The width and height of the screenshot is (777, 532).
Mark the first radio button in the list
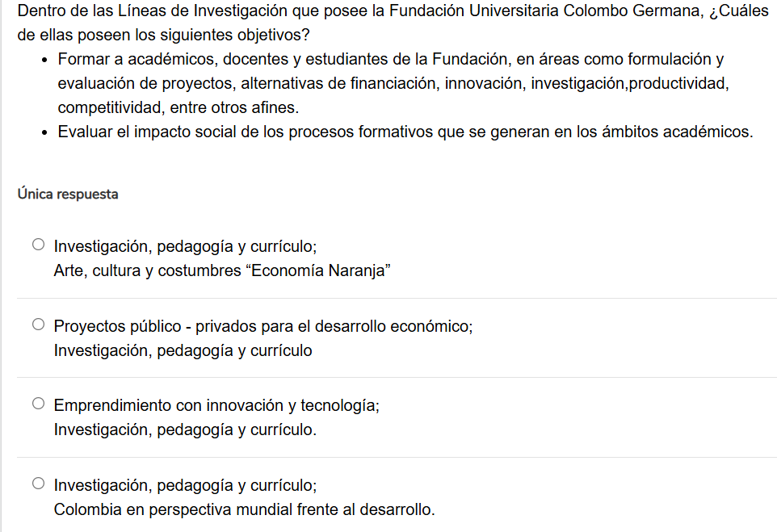37,243
